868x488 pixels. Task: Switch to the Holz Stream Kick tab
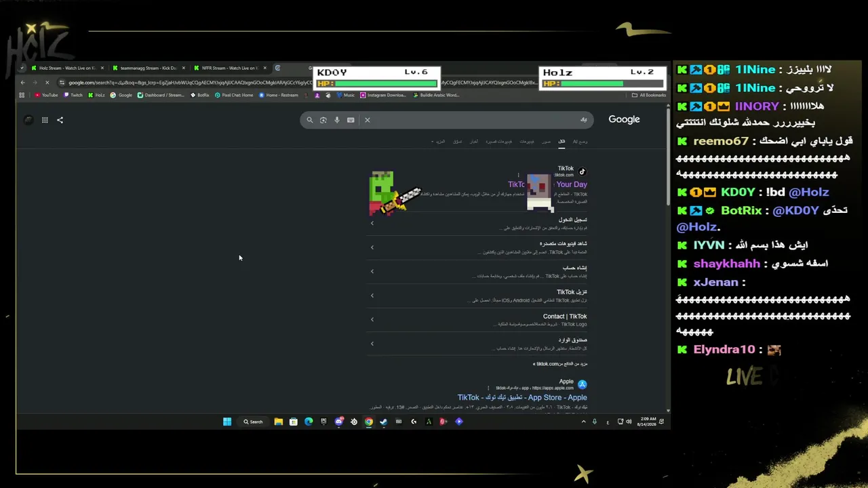[67, 68]
